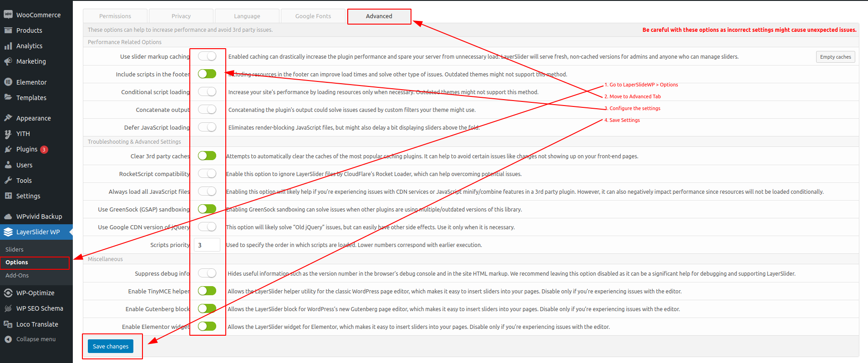Open the Loco Translate menu link
868x363 pixels.
[x=37, y=324]
